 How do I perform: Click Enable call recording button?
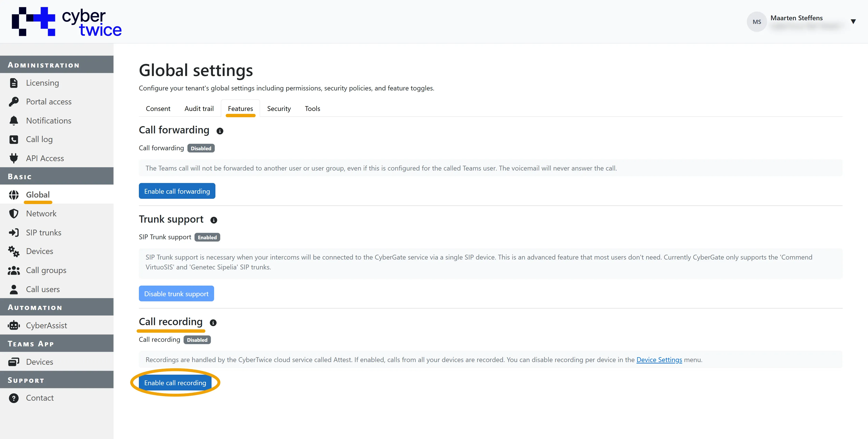(175, 383)
